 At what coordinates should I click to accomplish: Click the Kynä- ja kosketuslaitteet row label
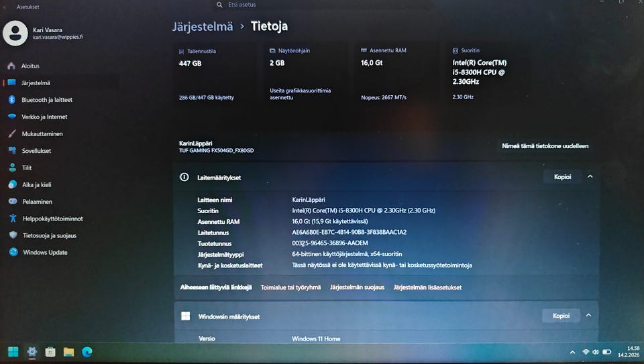click(x=230, y=265)
